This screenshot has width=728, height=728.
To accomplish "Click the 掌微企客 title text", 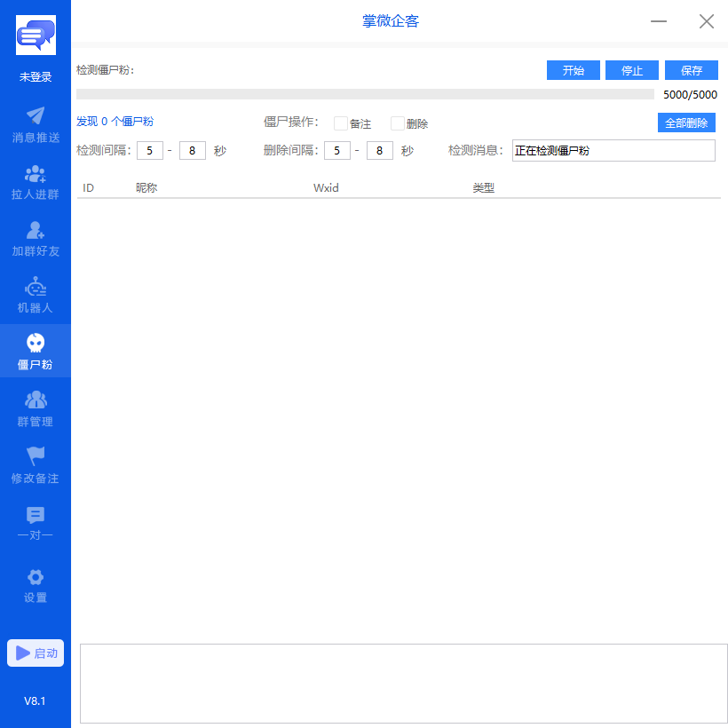I will click(x=391, y=21).
